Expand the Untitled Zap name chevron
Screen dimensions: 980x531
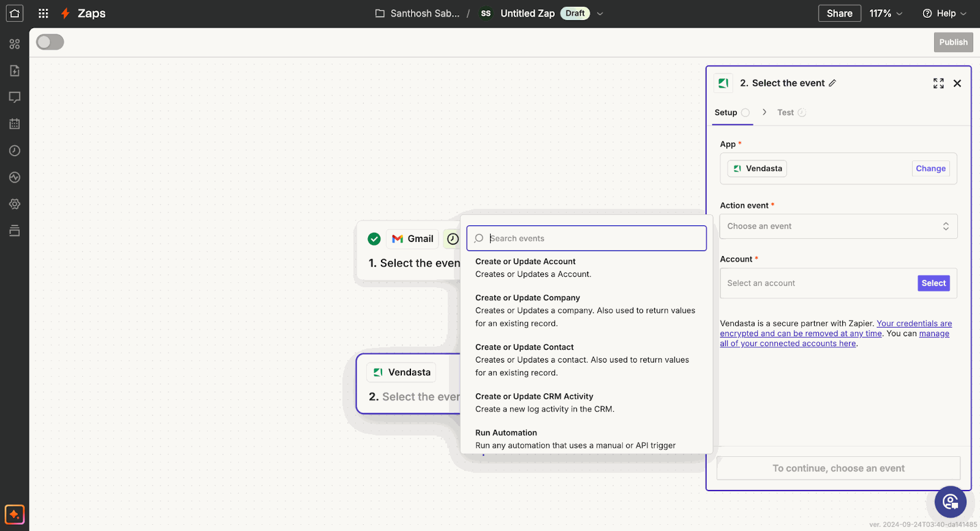click(x=600, y=13)
